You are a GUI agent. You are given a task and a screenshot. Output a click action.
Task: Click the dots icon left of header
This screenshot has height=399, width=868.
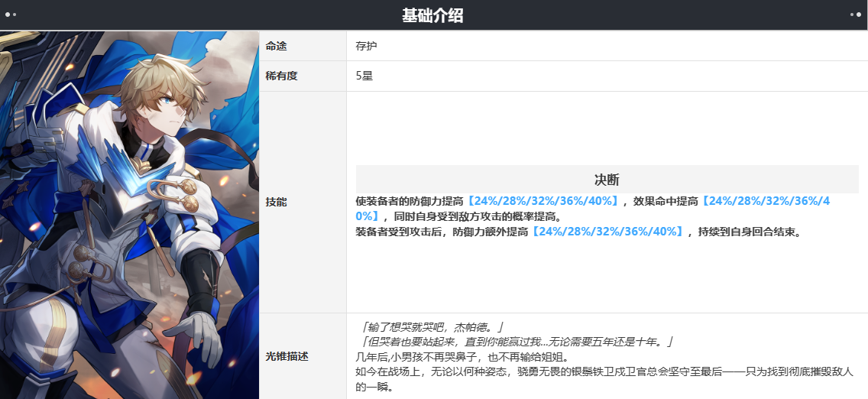[x=11, y=15]
